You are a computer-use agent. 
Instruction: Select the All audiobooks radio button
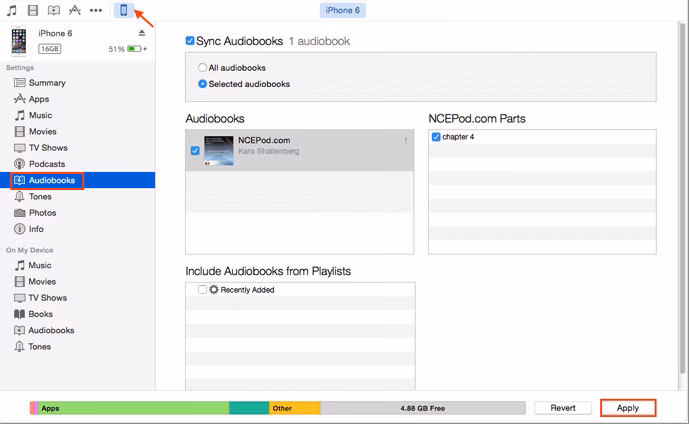click(x=203, y=68)
